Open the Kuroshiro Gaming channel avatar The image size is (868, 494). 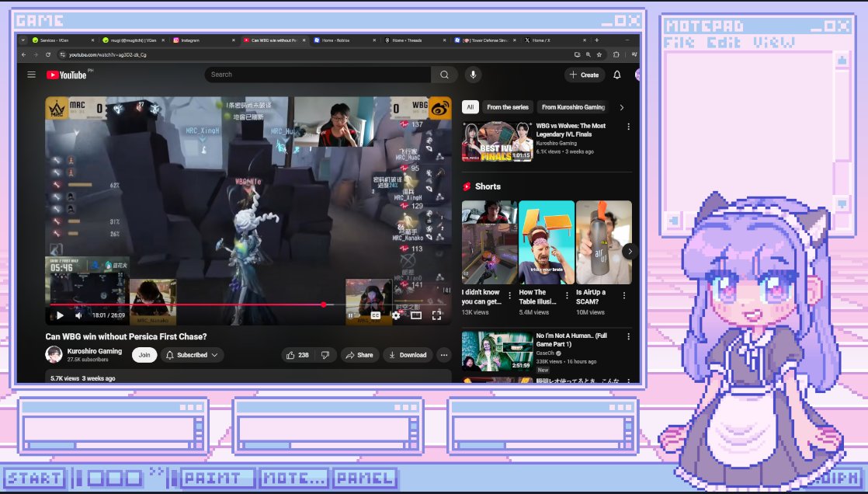pyautogui.click(x=54, y=354)
